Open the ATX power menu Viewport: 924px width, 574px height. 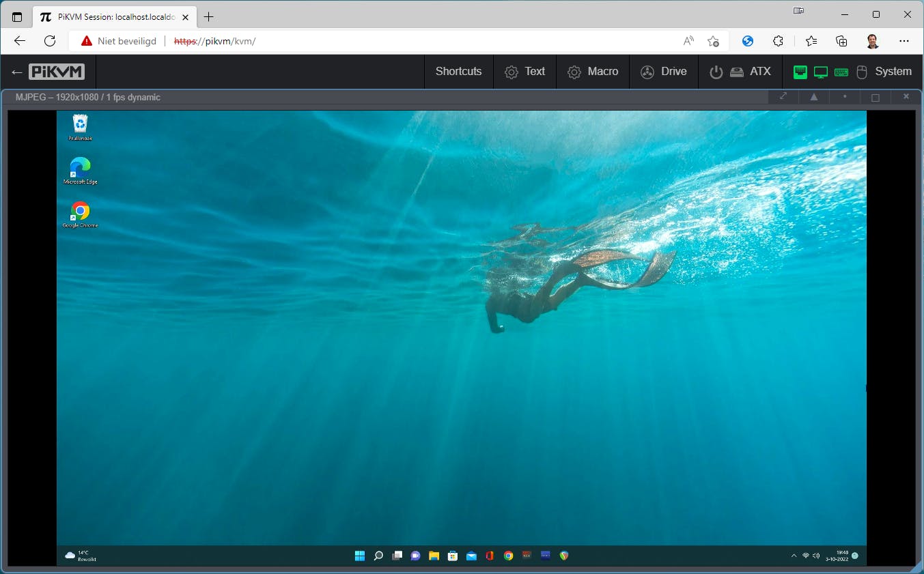[740, 72]
